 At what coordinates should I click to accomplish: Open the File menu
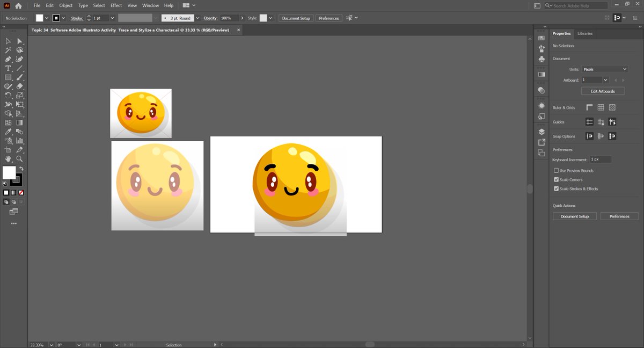pyautogui.click(x=37, y=5)
